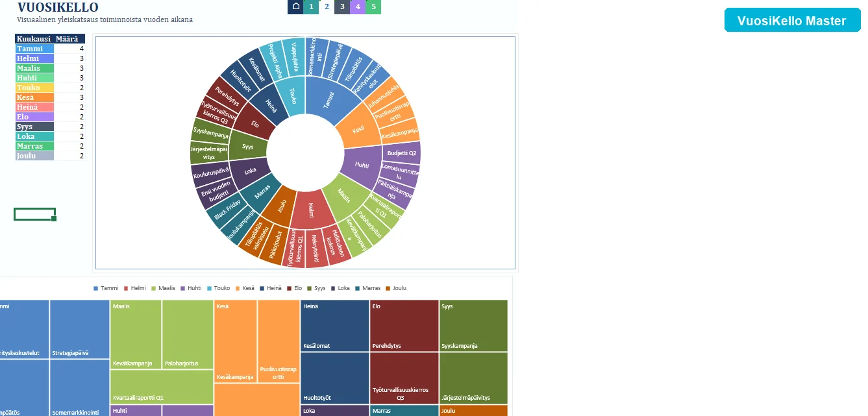Click the Perehdytys tile in the treemap

coord(404,326)
